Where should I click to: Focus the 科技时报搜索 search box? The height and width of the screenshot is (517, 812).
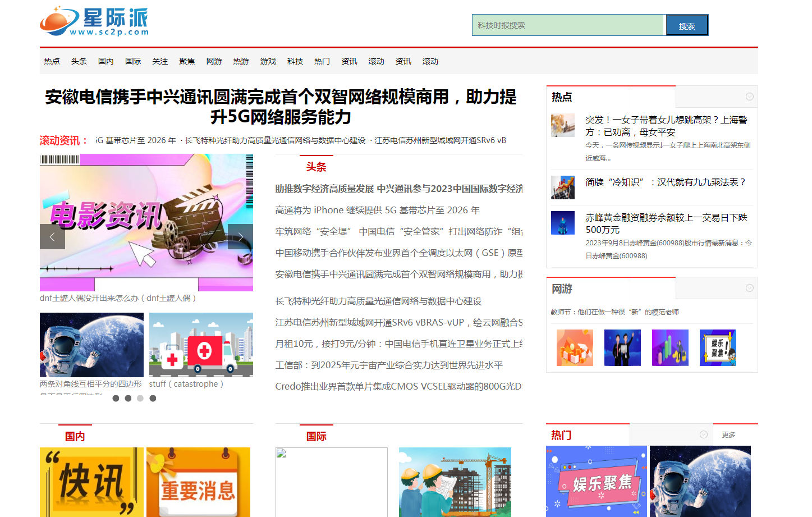pos(568,25)
